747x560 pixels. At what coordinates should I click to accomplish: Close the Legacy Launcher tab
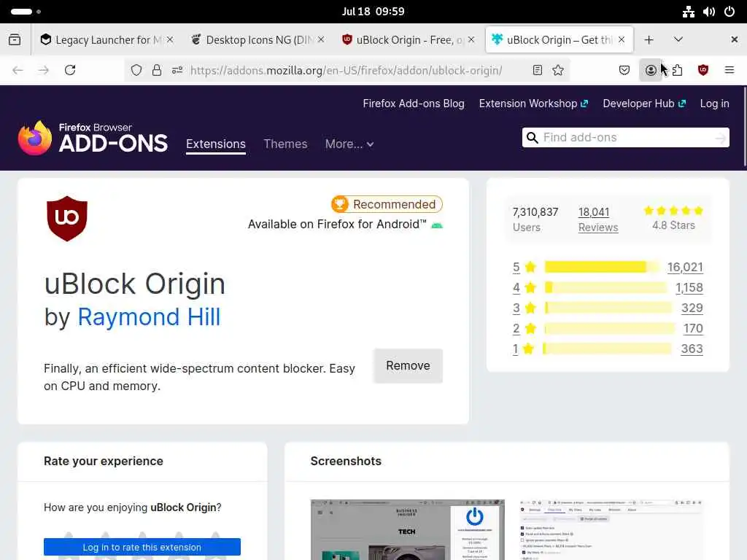coord(170,39)
